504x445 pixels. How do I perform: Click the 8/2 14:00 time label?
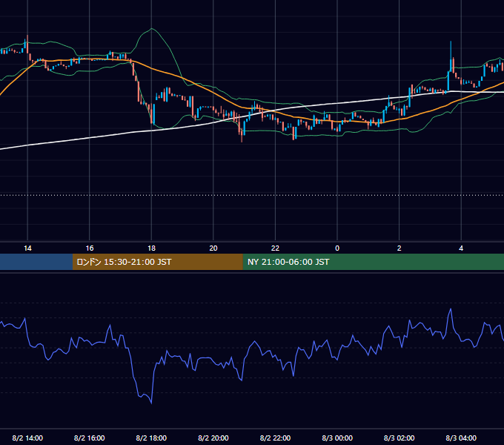coord(27,438)
